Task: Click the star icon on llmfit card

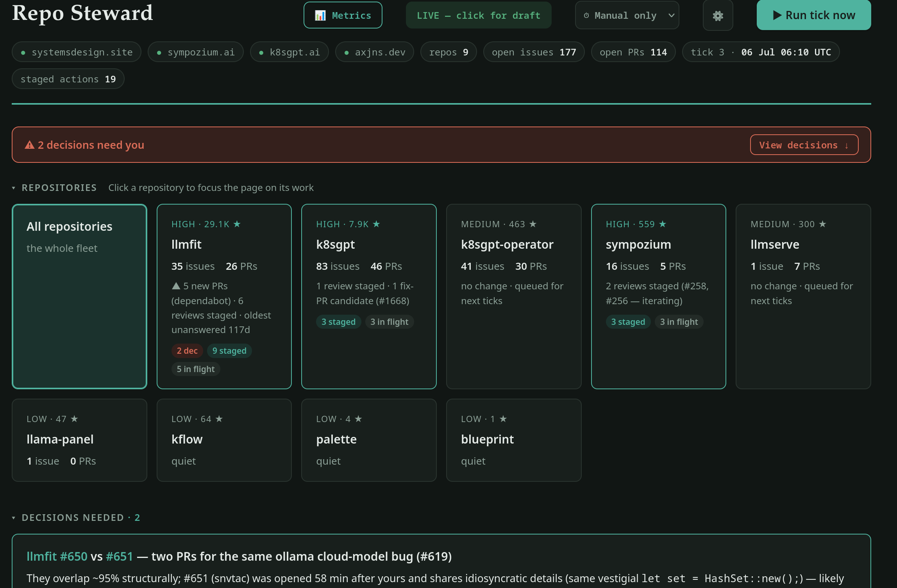Action: pyautogui.click(x=237, y=224)
